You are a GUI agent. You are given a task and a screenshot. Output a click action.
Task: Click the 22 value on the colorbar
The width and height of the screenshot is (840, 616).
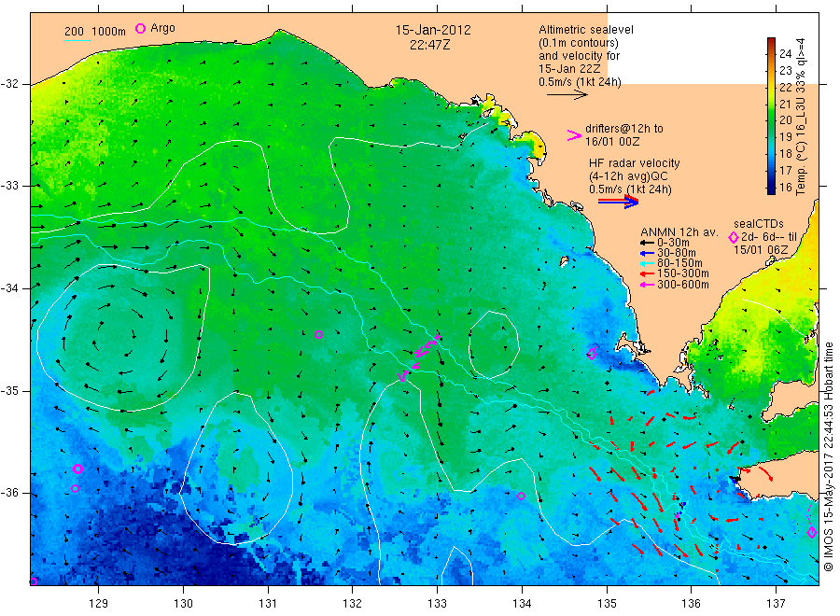click(x=785, y=87)
